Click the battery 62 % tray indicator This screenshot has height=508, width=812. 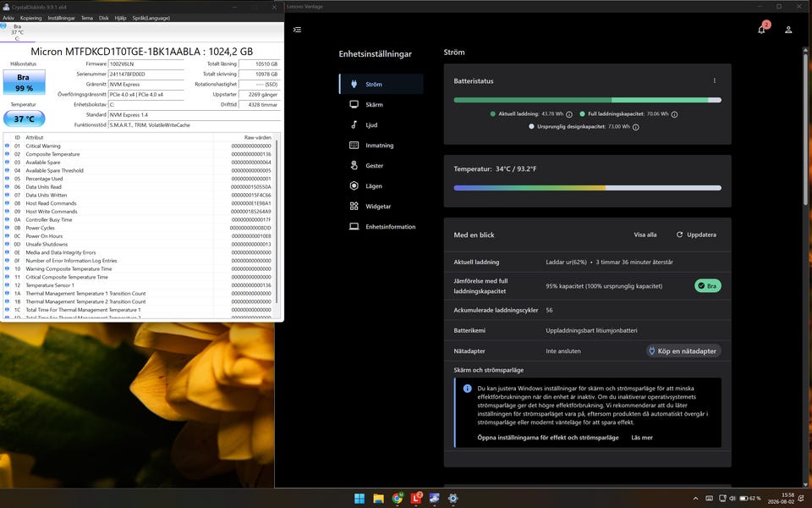[x=750, y=499]
